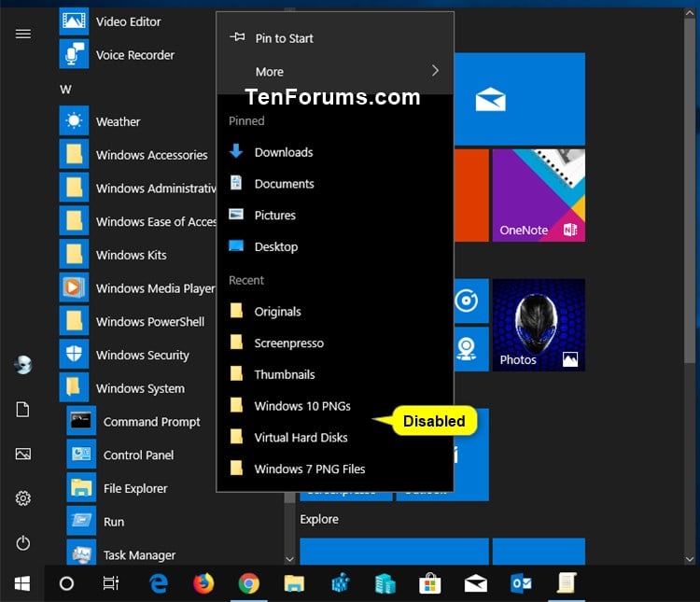The height and width of the screenshot is (602, 700).
Task: Open the Weather app icon
Action: 74,121
